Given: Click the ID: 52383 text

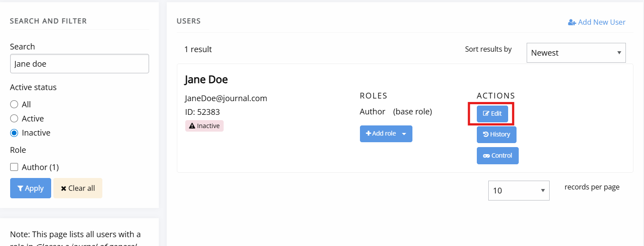Looking at the screenshot, I should (x=202, y=112).
